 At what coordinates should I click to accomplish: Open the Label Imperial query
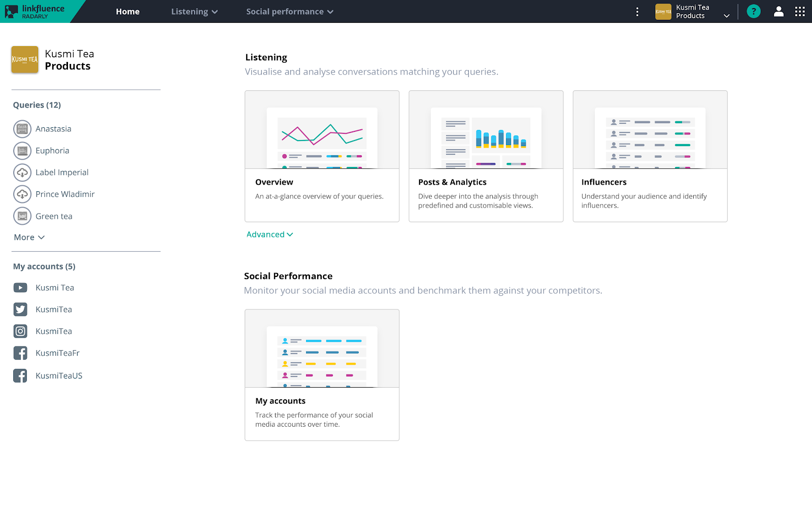[62, 172]
